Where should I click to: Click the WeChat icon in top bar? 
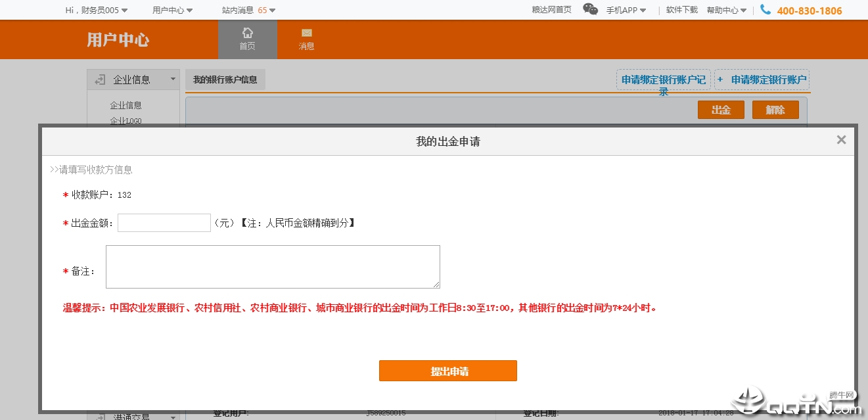click(x=591, y=9)
